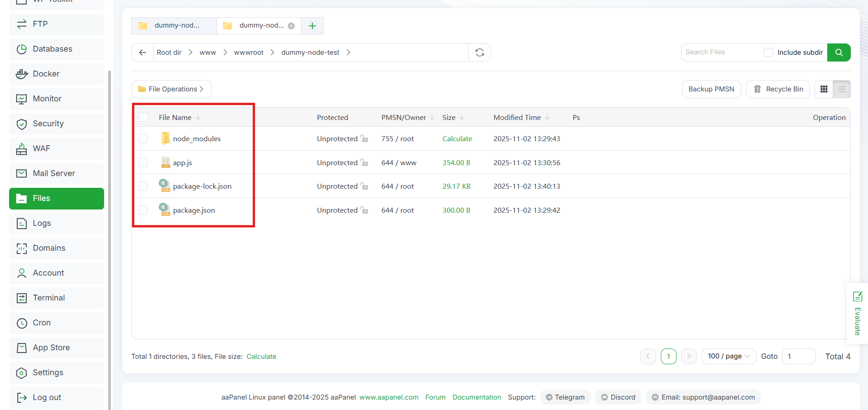The image size is (868, 410).
Task: Expand chevron after wwwroot breadcrumb
Action: click(272, 52)
